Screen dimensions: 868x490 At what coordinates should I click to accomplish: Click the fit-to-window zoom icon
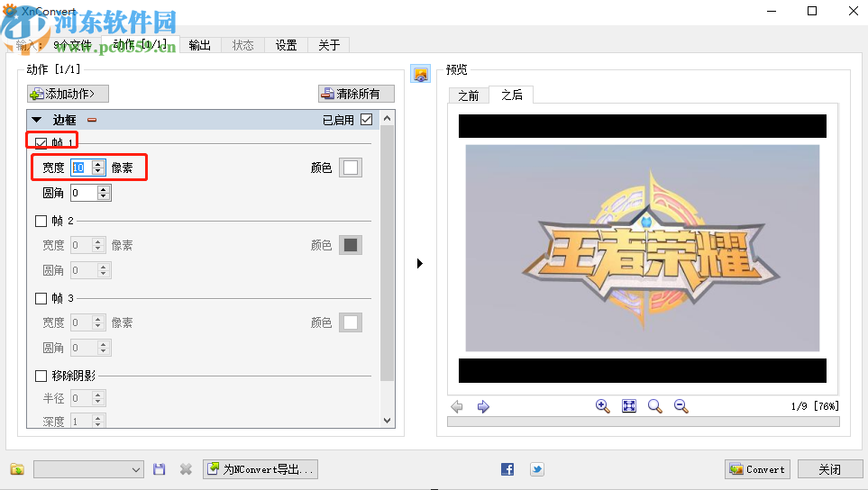pos(629,406)
